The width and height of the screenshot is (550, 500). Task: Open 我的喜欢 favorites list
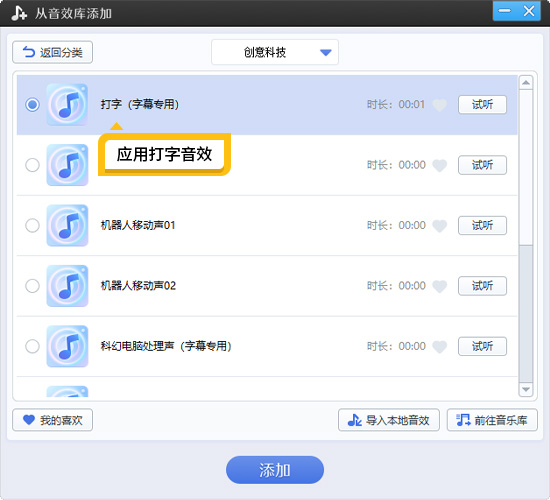[53, 420]
